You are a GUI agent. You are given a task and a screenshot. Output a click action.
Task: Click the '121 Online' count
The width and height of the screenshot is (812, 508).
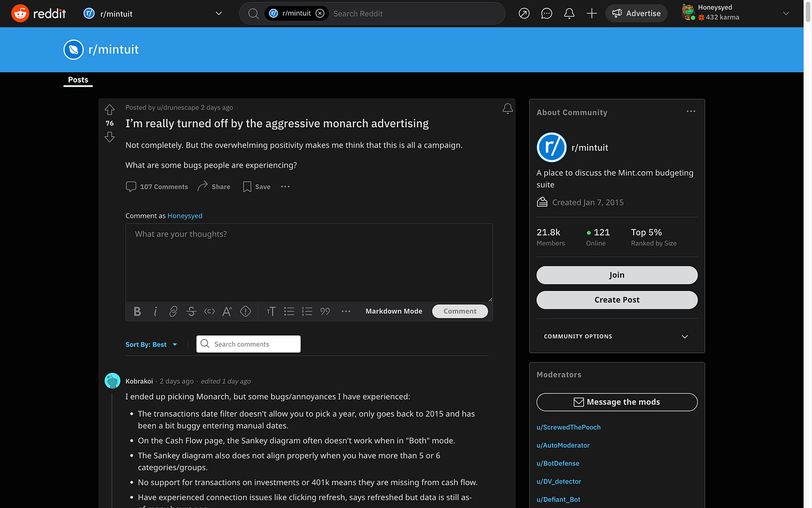(x=598, y=237)
